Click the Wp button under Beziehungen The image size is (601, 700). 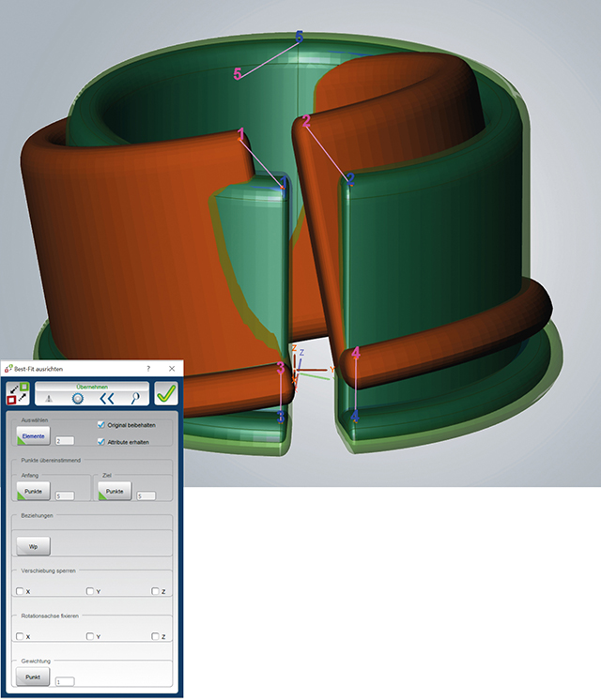[33, 546]
